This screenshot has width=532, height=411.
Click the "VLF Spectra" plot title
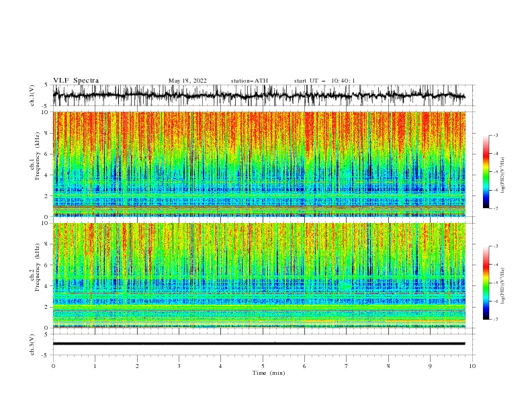(76, 81)
